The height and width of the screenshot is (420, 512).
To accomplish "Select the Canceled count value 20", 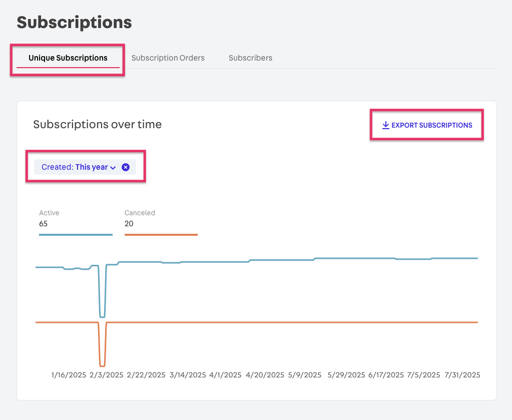I will 129,224.
